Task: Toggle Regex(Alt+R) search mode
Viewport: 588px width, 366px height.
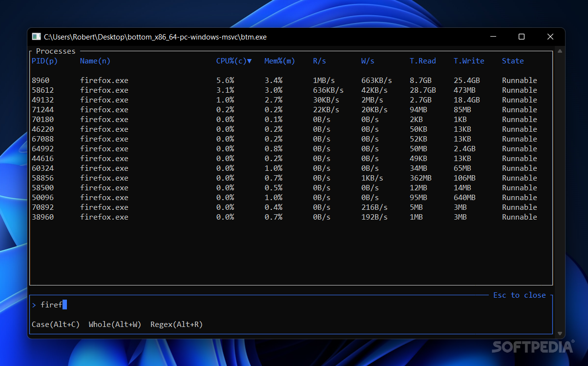Action: (x=176, y=325)
